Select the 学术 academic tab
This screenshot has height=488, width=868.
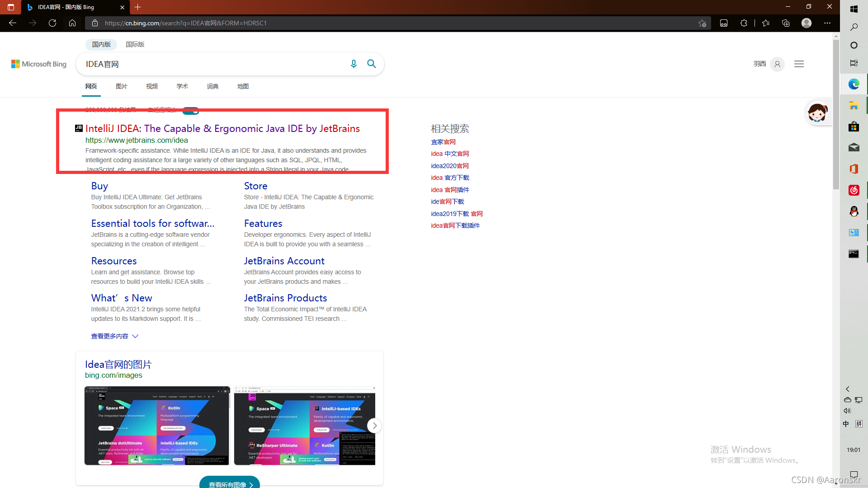pos(182,86)
